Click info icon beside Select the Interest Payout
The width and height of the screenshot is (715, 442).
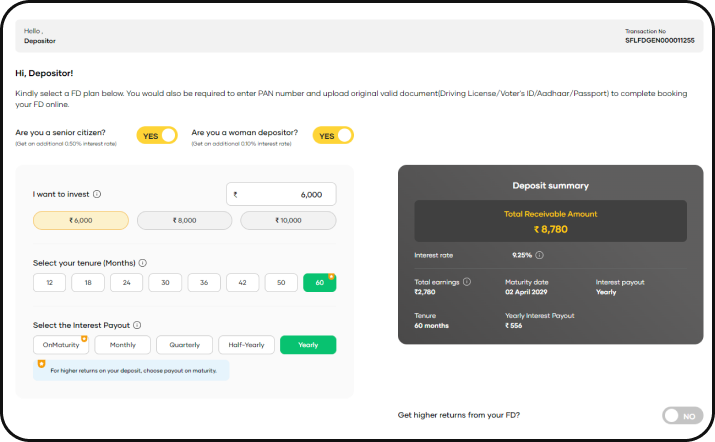[137, 325]
